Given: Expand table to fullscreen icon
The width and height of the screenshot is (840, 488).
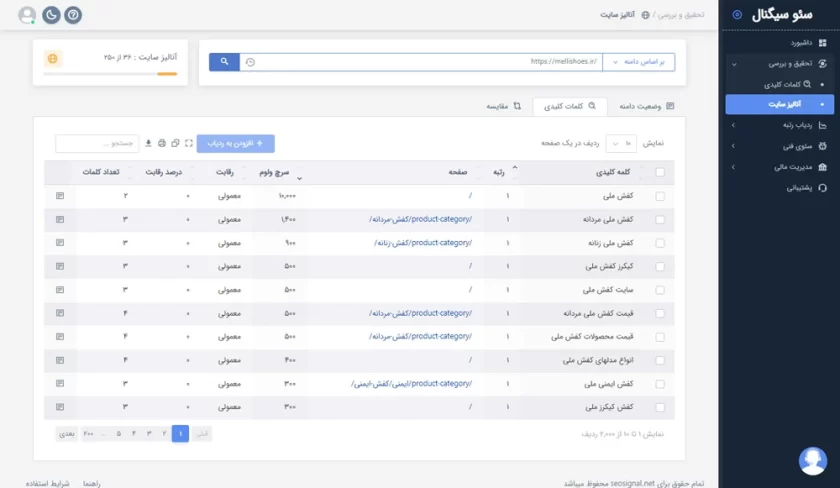Looking at the screenshot, I should click(x=189, y=143).
